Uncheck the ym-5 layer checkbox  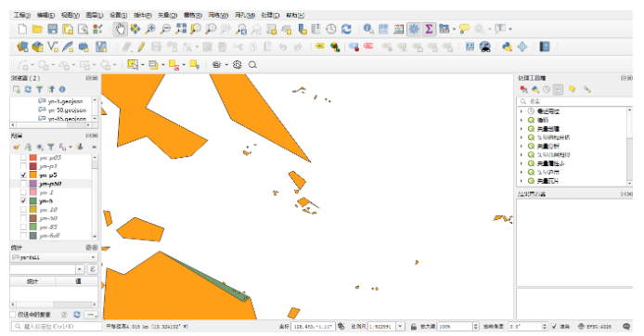click(x=23, y=200)
